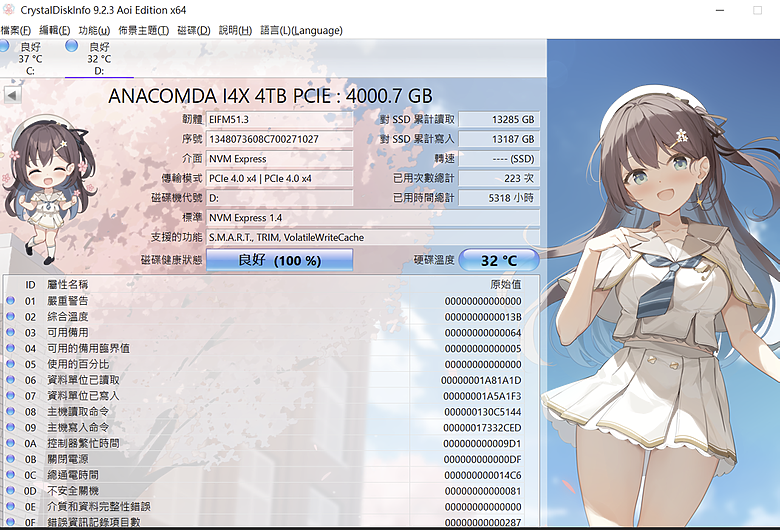Click the chibi character image beside disk info
This screenshot has width=780, height=530.
[49, 189]
